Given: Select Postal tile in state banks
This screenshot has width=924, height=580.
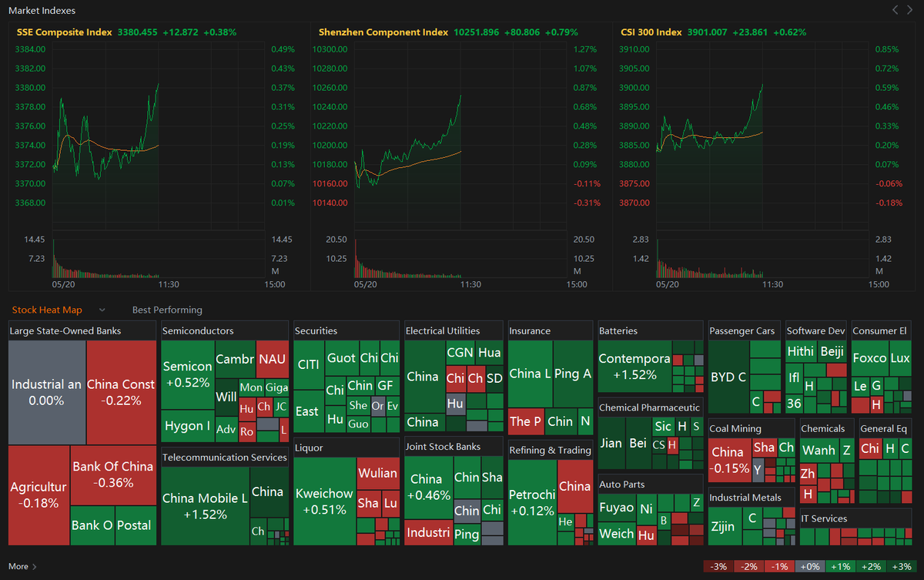Looking at the screenshot, I should coord(136,525).
